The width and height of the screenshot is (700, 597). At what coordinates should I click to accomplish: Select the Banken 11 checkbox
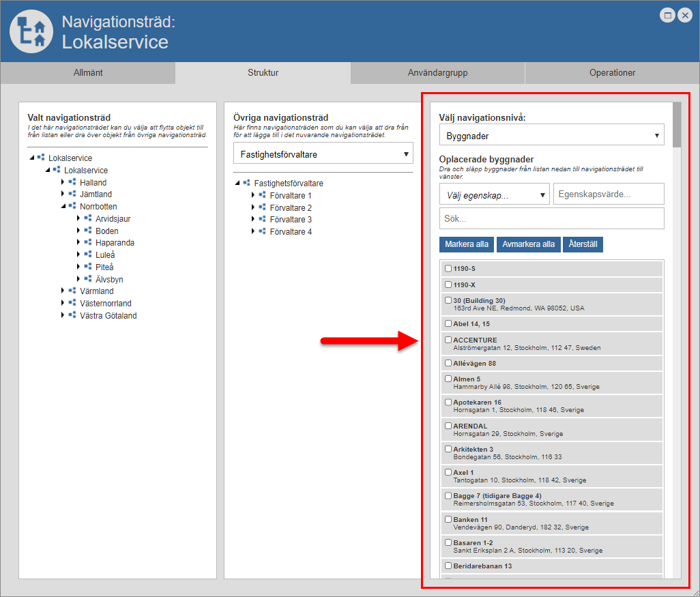(x=448, y=519)
